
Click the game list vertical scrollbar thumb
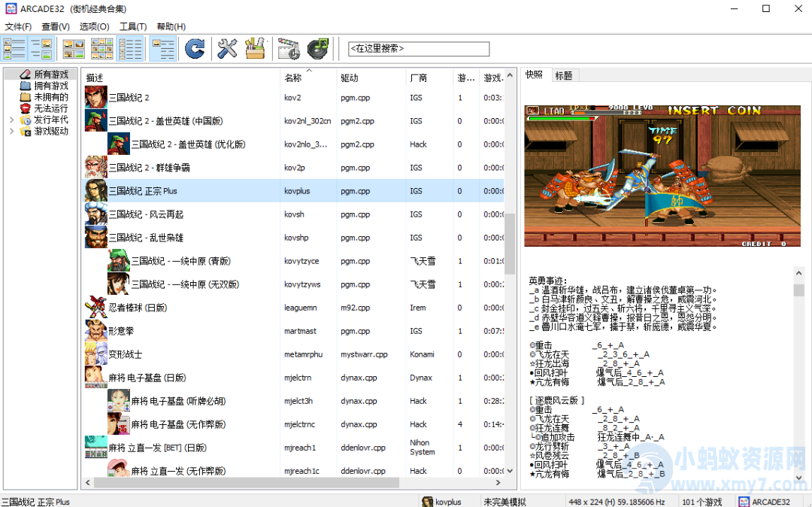tap(510, 244)
